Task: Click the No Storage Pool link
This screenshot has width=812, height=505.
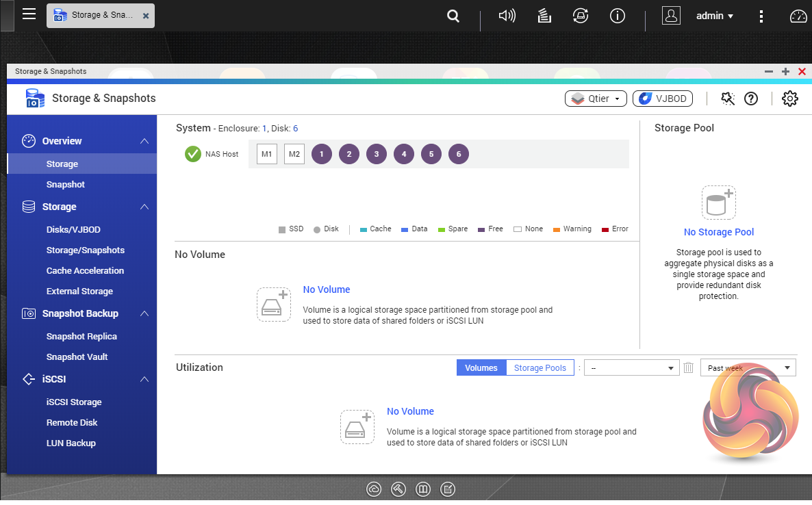Action: [x=719, y=233]
